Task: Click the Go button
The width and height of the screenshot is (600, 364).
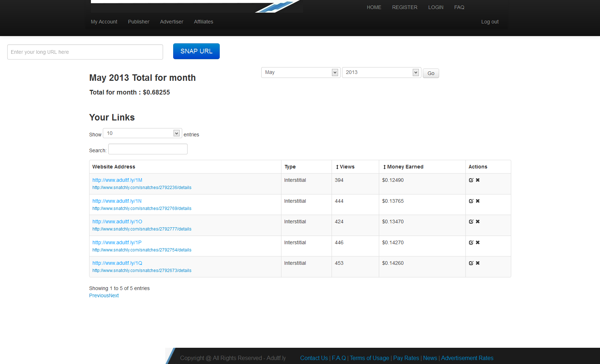Action: [431, 73]
